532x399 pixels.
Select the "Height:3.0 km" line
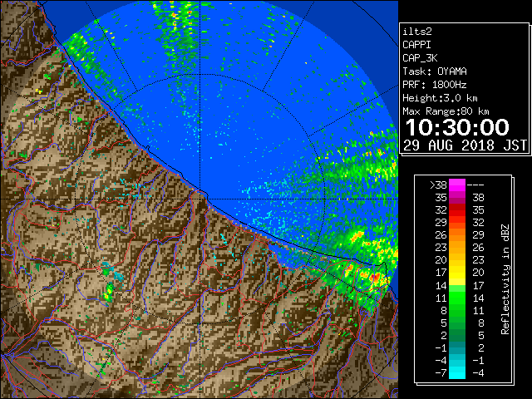coord(440,98)
